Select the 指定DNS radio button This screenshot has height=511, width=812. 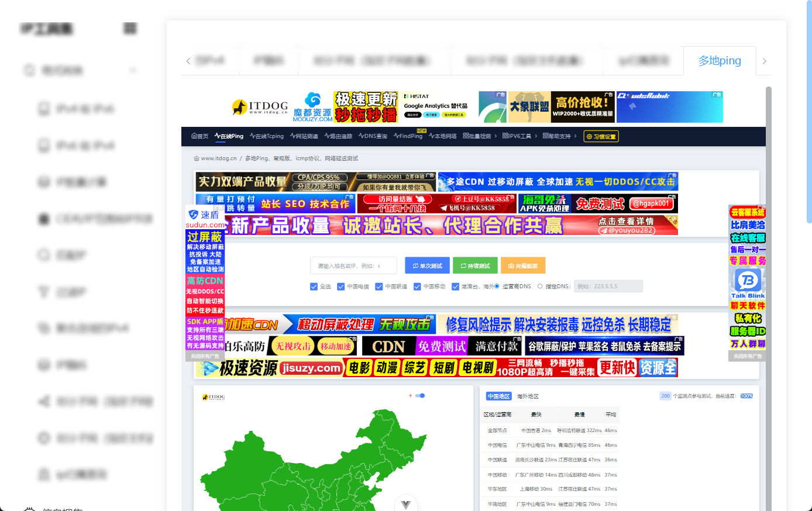click(541, 286)
